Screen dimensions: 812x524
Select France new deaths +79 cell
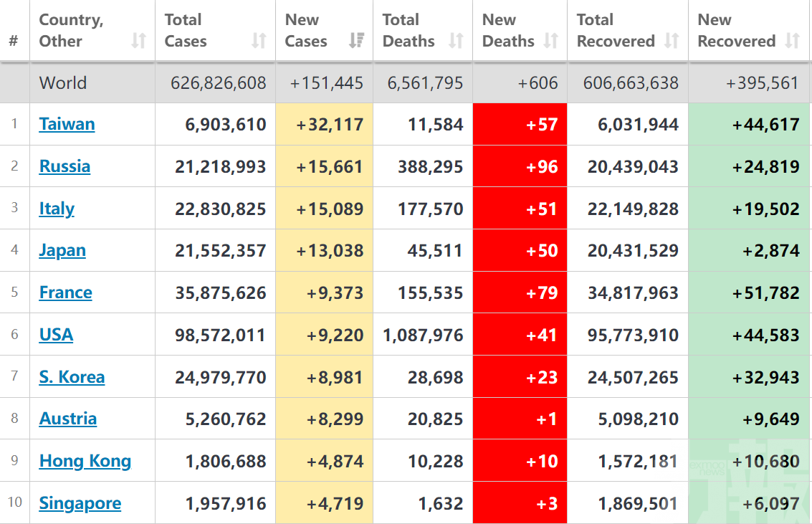pos(520,292)
